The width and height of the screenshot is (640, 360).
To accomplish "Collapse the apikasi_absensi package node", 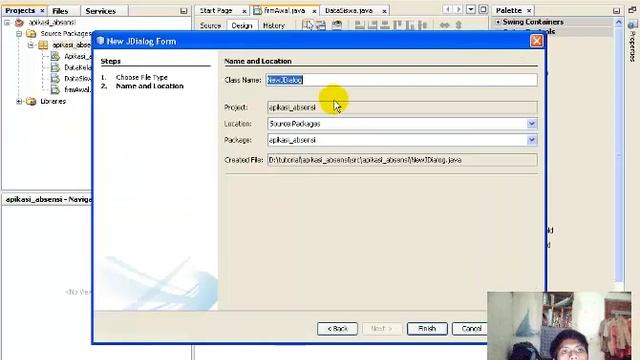I will coord(31,45).
